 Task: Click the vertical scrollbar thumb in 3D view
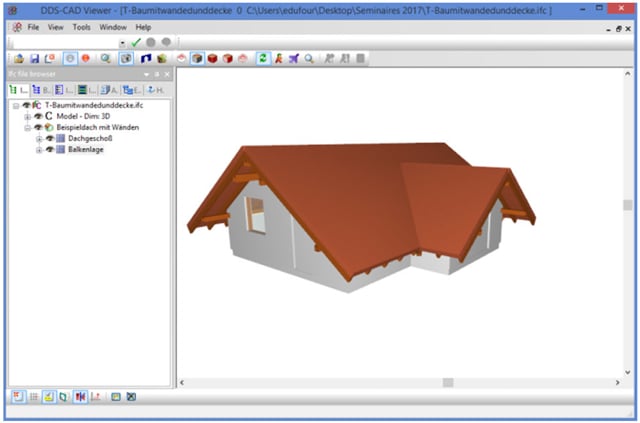tap(628, 205)
